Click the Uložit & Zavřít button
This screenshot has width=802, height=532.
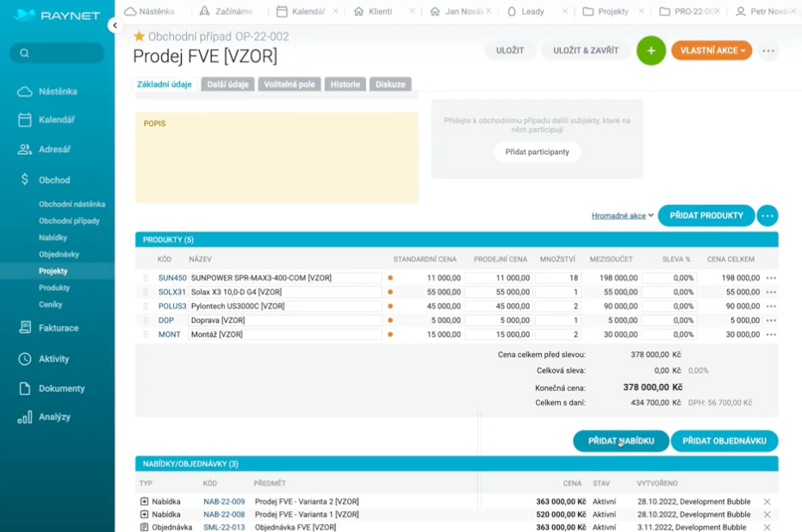585,51
